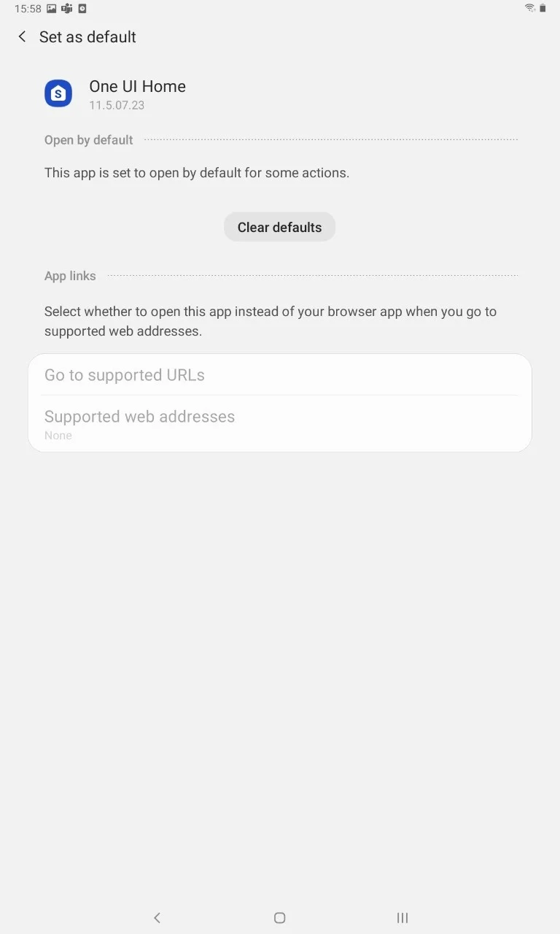Tap 'None' under Supported web addresses
This screenshot has height=934, width=560.
coord(58,436)
